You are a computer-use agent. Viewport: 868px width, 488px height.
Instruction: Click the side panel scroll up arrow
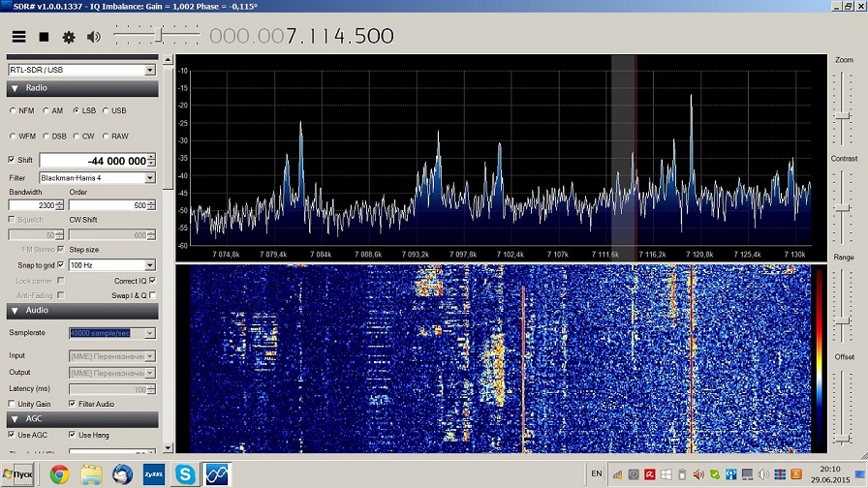[169, 59]
